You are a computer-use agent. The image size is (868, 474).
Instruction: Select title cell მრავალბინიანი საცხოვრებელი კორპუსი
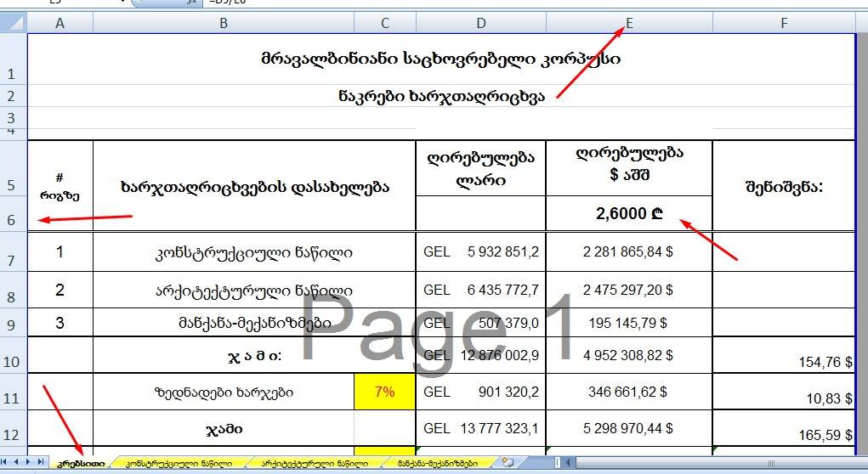coord(441,59)
